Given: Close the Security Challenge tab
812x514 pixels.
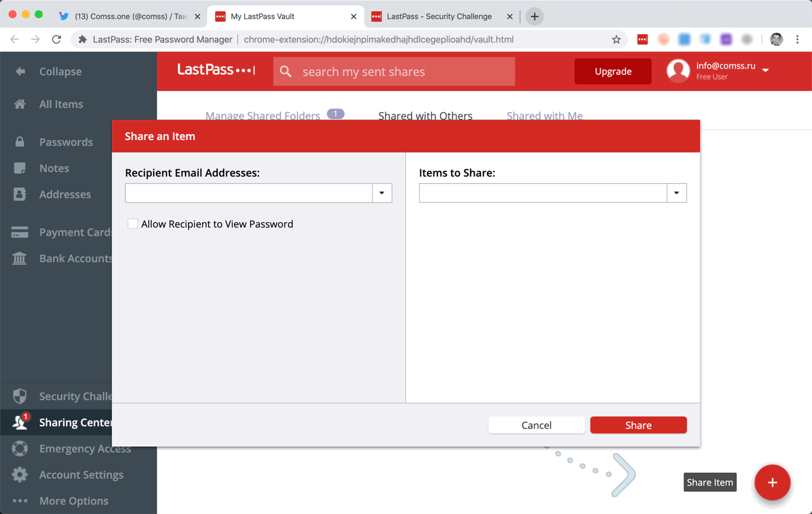Looking at the screenshot, I should coord(510,16).
